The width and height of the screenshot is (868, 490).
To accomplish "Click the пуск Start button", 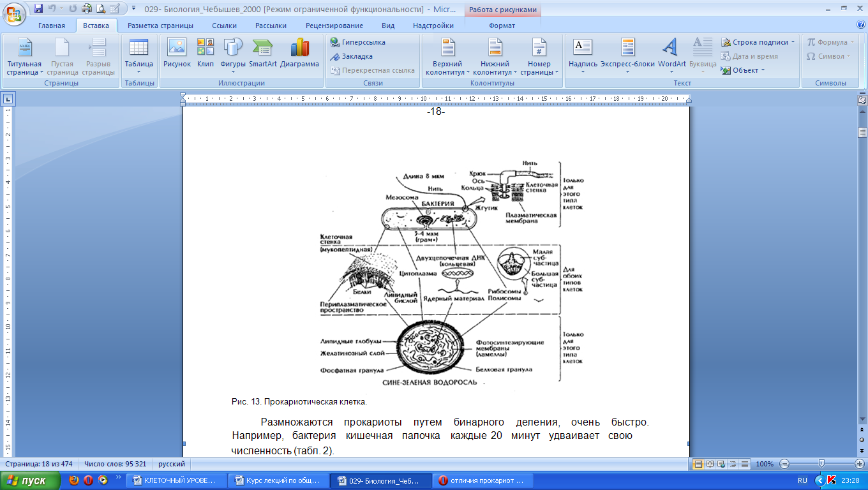I will (31, 480).
